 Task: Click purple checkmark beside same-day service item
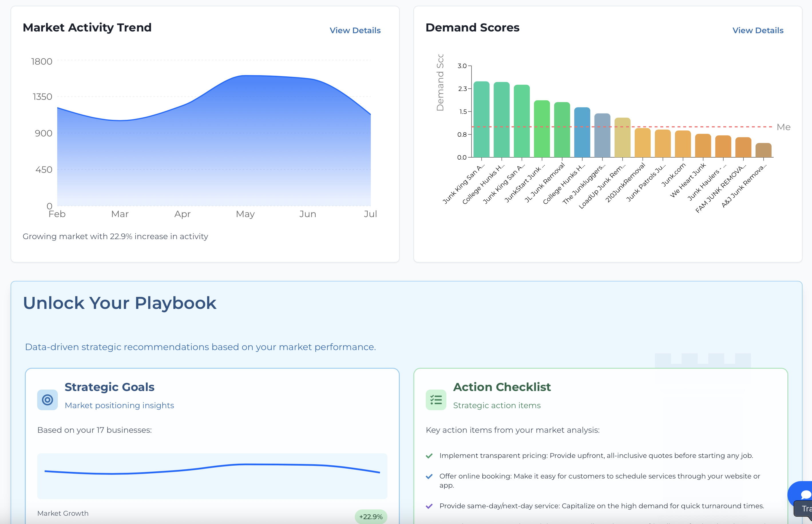tap(429, 506)
